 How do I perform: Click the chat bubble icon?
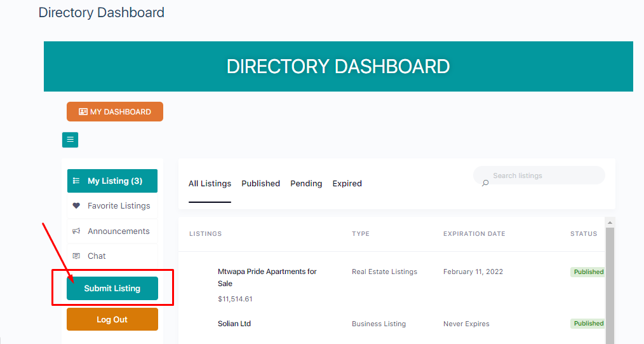tap(76, 256)
